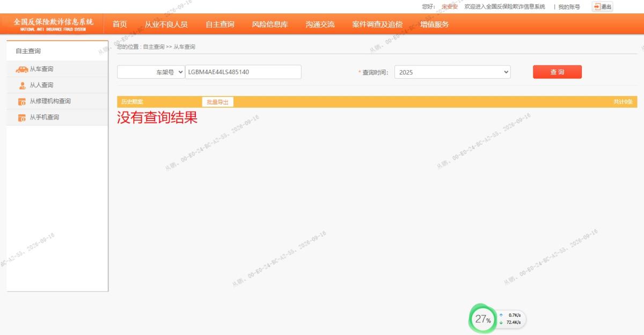Expand the 查询时间 year dropdown showing 2025
Image resolution: width=644 pixels, height=335 pixels.
point(452,72)
